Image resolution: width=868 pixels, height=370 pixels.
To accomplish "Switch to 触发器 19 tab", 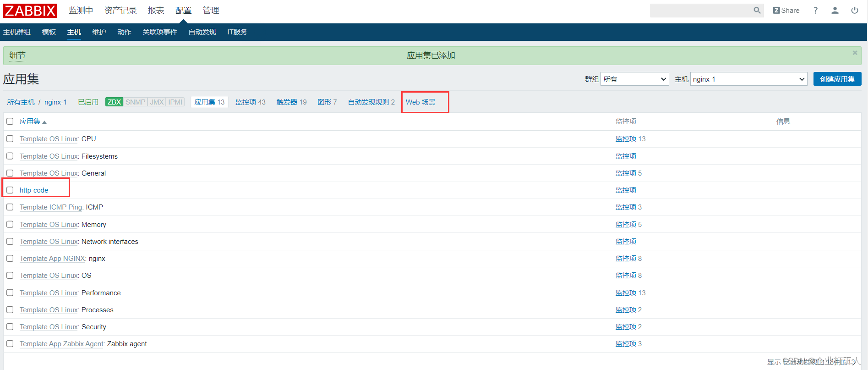I will pos(292,102).
